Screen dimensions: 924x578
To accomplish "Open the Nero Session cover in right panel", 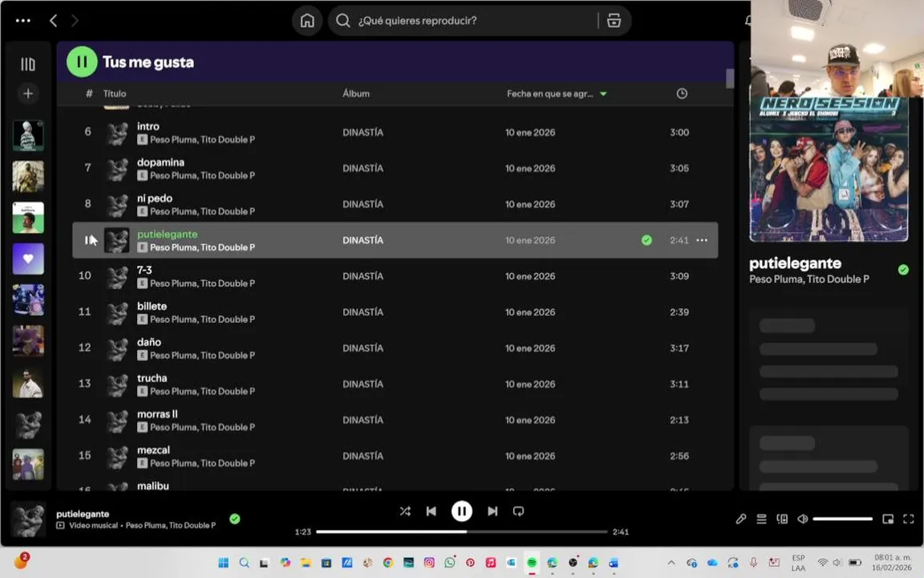I will [x=829, y=169].
